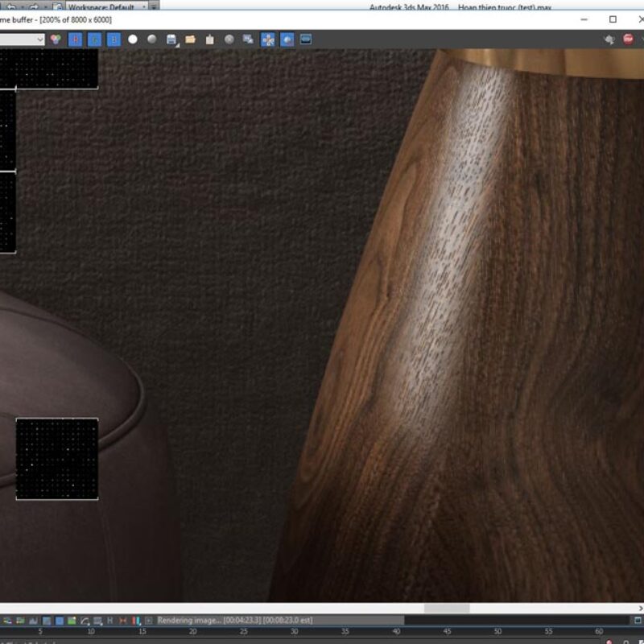The image size is (644, 644).
Task: Click the teapot render last icon
Action: click(x=609, y=39)
